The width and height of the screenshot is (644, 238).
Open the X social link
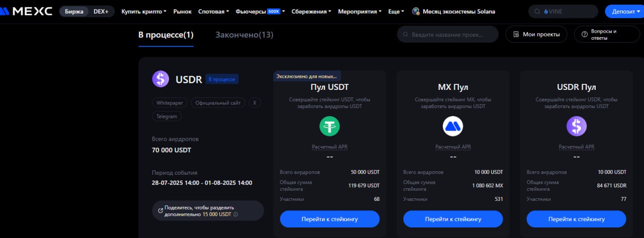pyautogui.click(x=255, y=102)
